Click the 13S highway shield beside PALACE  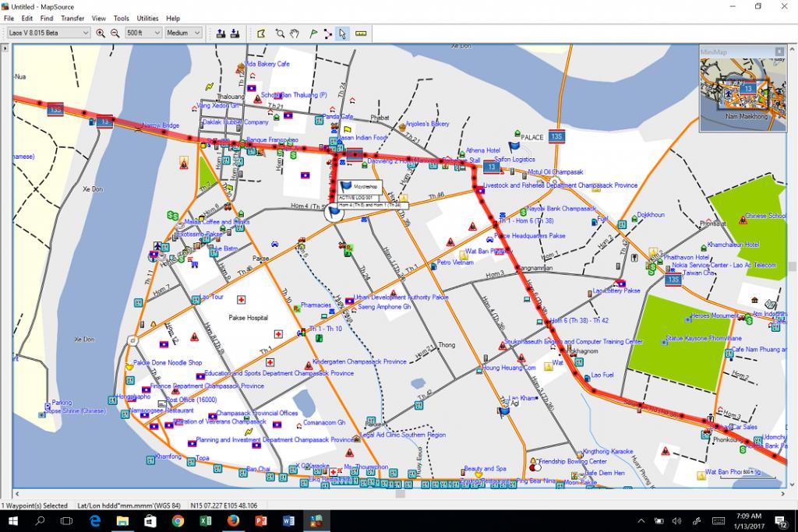click(556, 137)
